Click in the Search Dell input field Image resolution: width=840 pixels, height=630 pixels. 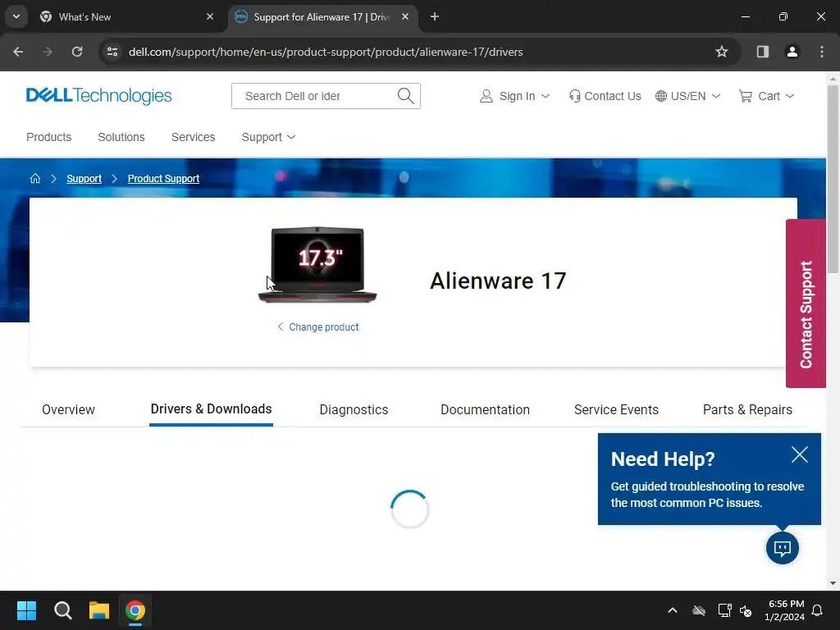click(316, 96)
